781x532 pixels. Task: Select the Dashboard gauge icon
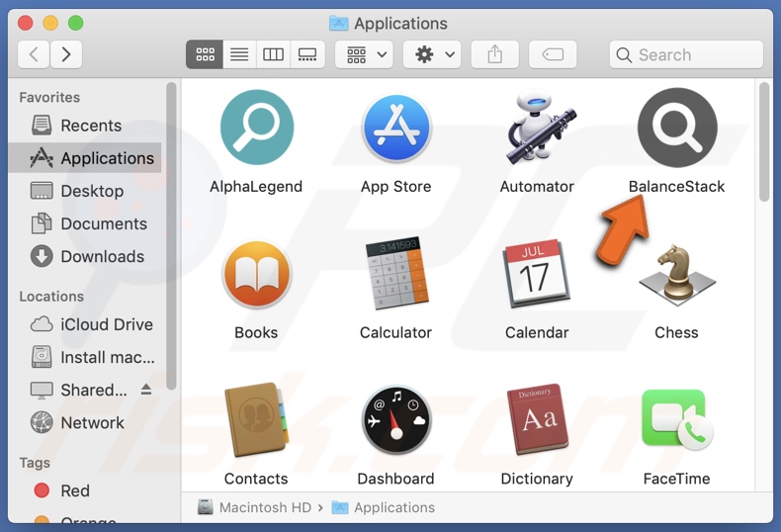tap(396, 419)
